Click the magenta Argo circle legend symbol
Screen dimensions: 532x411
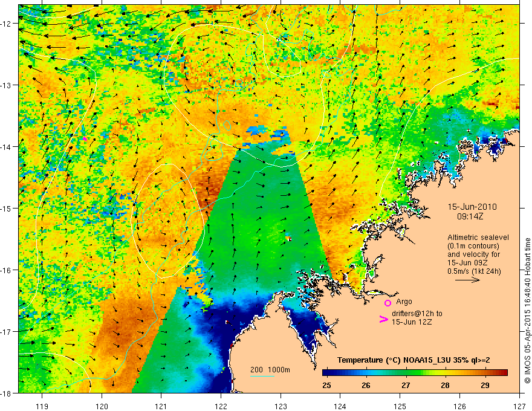tap(388, 303)
